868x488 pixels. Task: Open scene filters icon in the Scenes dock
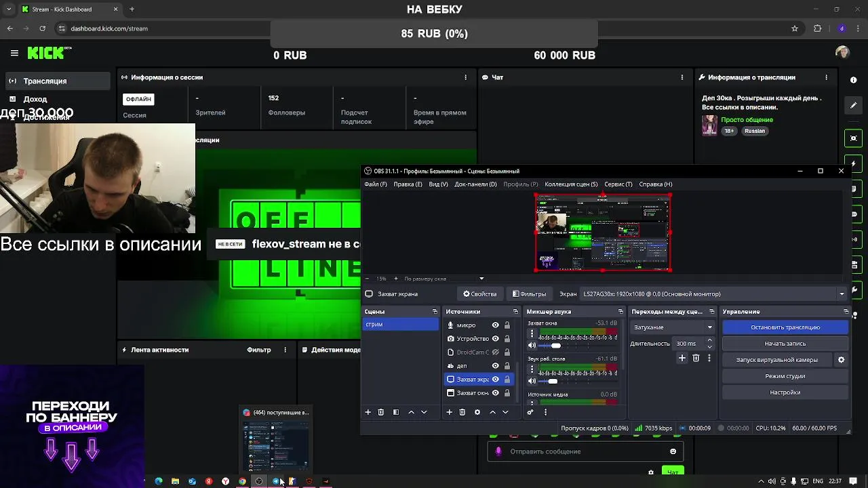click(396, 412)
